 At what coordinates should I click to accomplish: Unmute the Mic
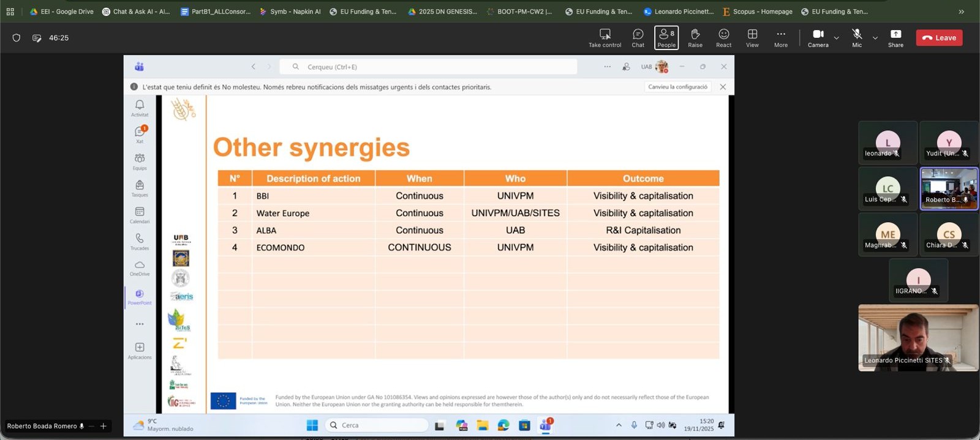coord(857,37)
